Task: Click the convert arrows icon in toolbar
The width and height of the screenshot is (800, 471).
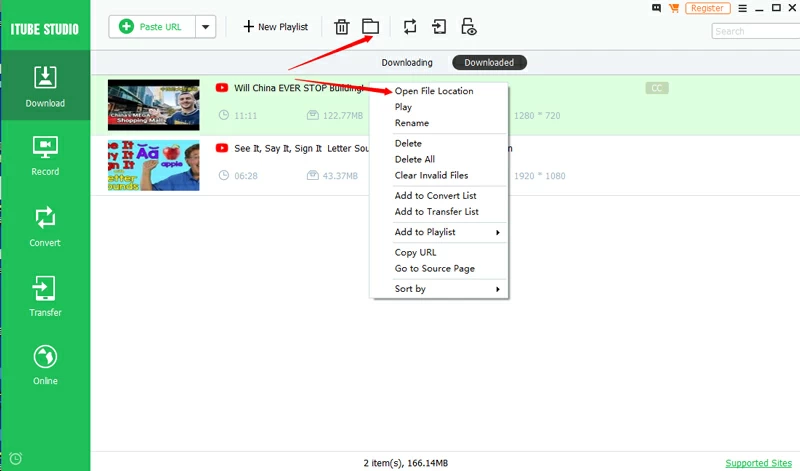Action: (x=411, y=27)
